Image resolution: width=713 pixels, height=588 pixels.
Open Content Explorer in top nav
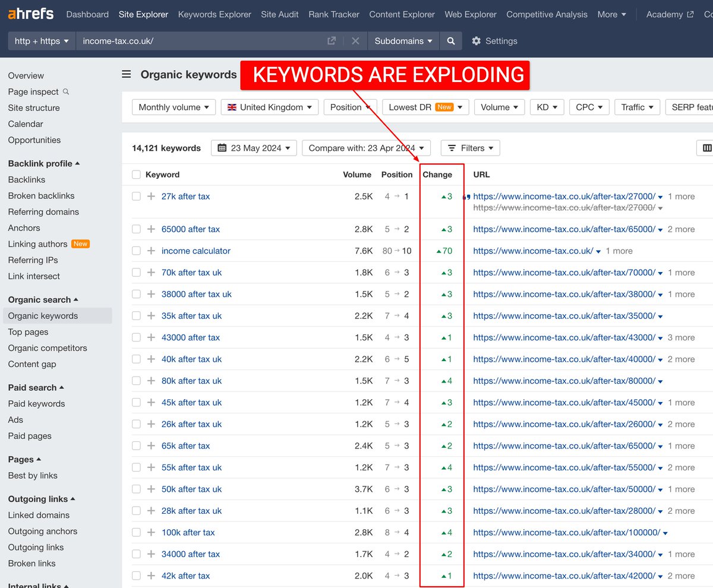point(402,14)
